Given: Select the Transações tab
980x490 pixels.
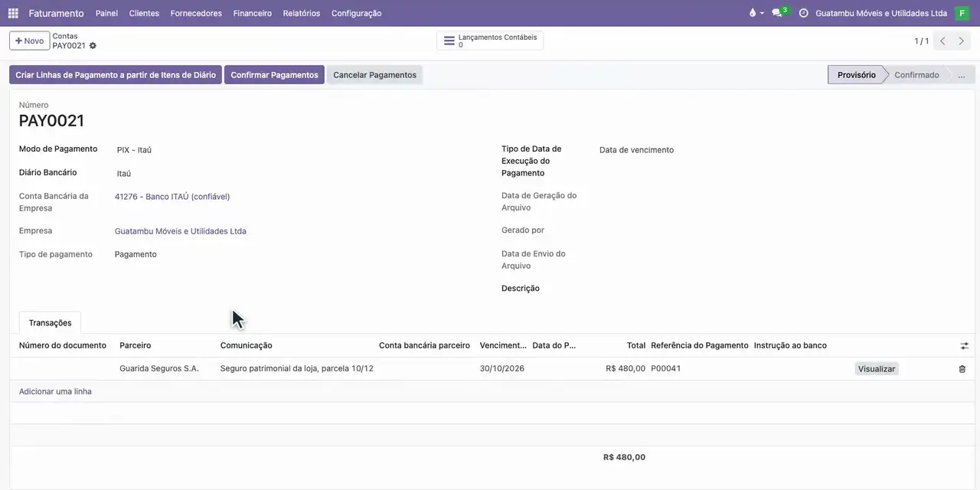Looking at the screenshot, I should pos(50,323).
